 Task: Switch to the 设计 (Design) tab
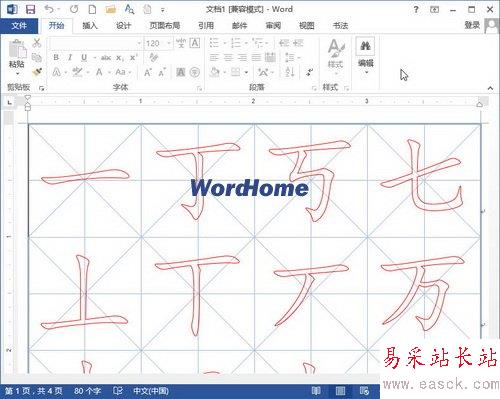[x=123, y=26]
